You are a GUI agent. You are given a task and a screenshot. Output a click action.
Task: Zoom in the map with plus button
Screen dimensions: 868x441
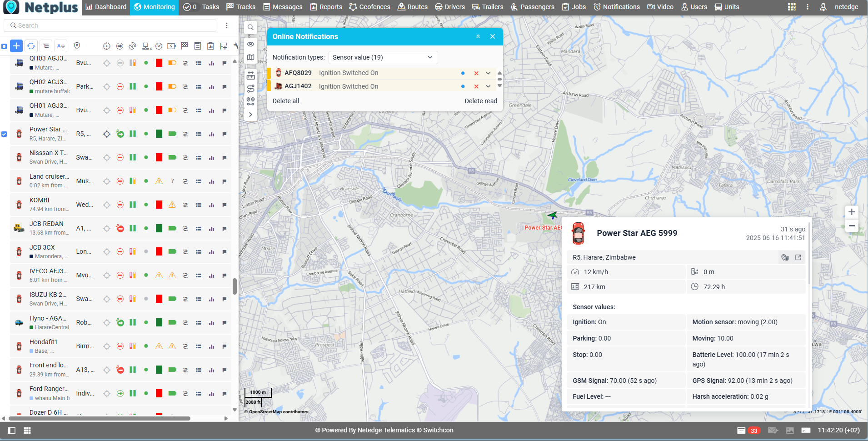pyautogui.click(x=852, y=212)
